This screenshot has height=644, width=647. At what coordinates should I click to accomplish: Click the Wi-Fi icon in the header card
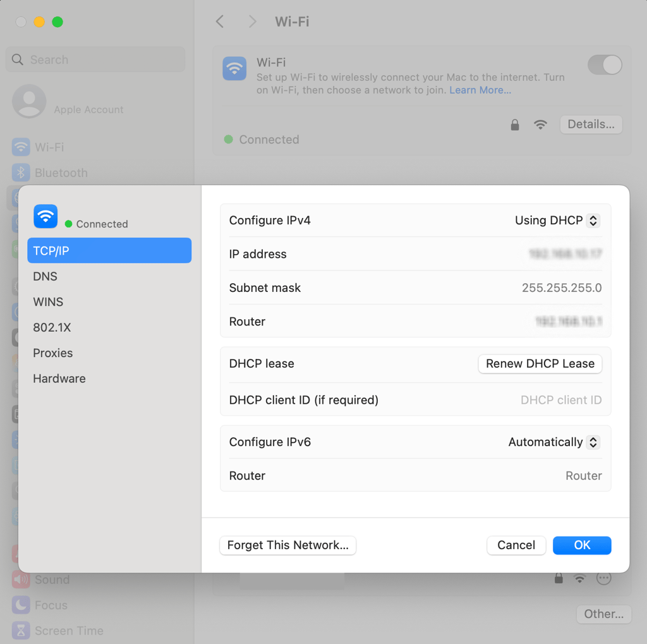point(234,68)
